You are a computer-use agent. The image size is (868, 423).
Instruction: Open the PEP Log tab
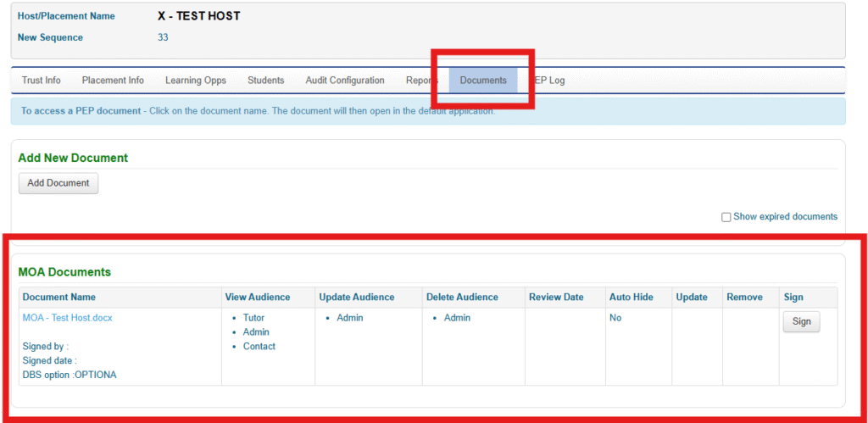pos(549,81)
